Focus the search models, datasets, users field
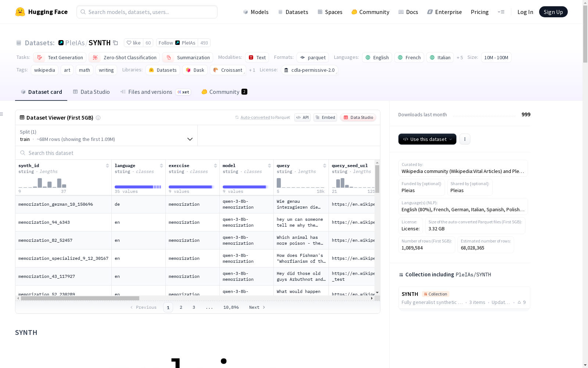Screen dimensions: 588x368 point(147,12)
